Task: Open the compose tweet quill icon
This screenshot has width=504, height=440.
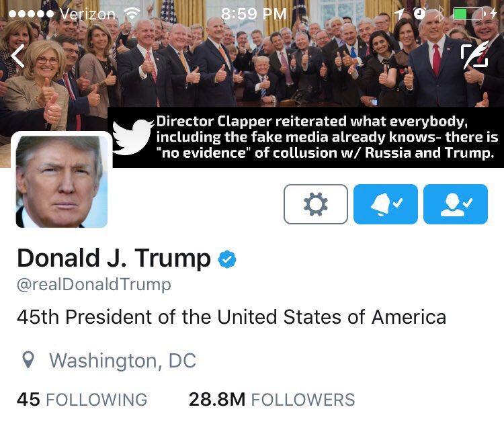Action: pos(474,54)
